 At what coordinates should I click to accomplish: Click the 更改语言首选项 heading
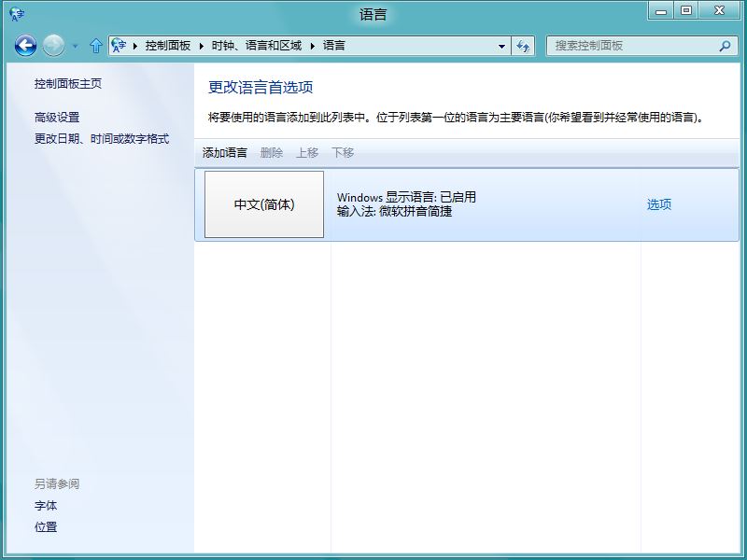point(261,88)
